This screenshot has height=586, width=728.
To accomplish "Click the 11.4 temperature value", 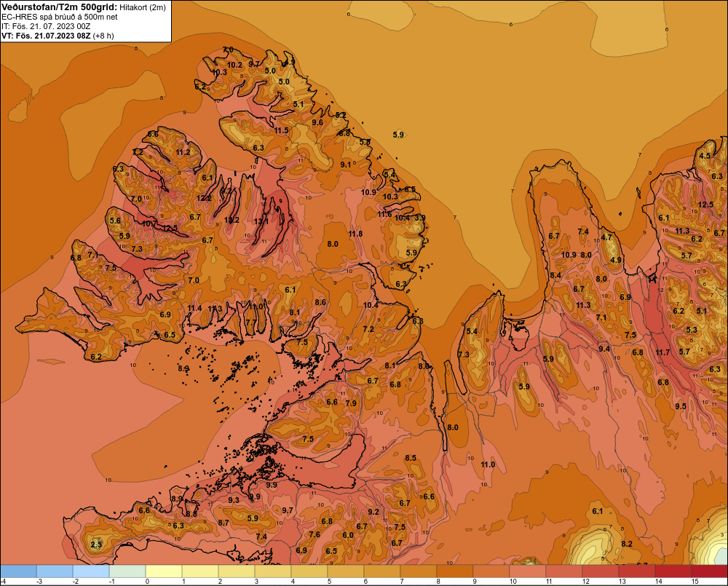I will (194, 308).
